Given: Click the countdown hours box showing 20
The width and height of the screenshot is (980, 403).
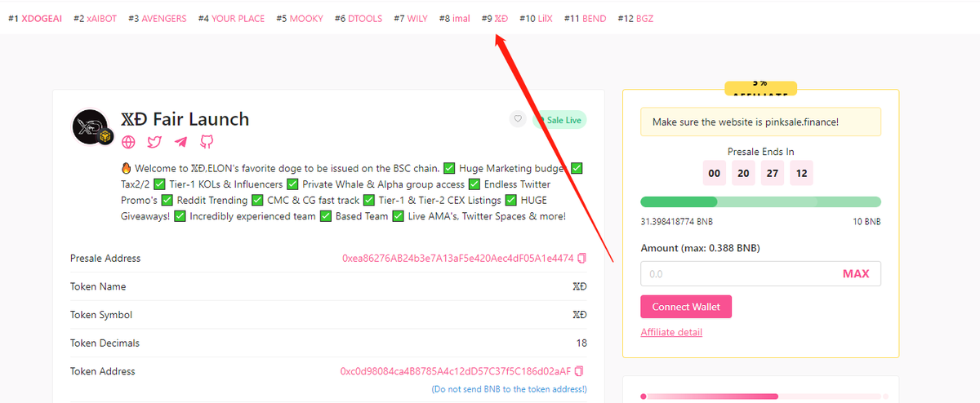Looking at the screenshot, I should [x=744, y=173].
